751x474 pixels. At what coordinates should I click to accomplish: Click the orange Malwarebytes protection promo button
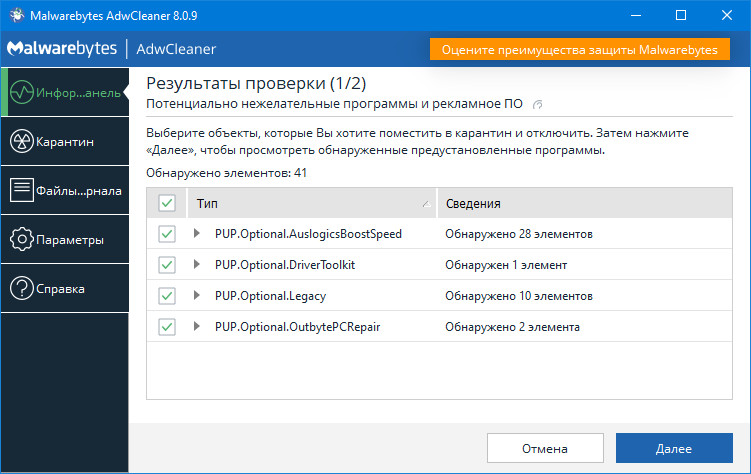point(580,49)
